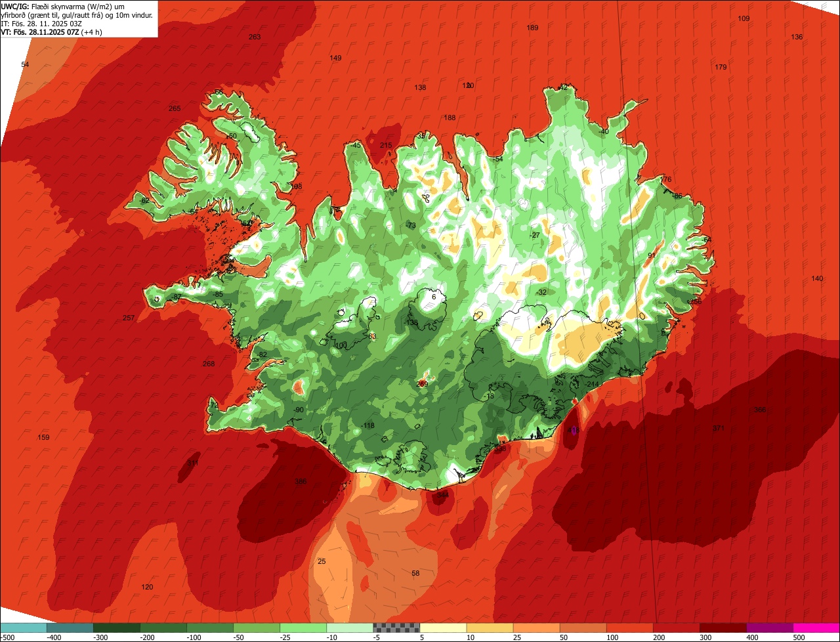This screenshot has width=840, height=642.
Task: Click the light teal -500 to -400 legend swatch
Action: pos(24,628)
